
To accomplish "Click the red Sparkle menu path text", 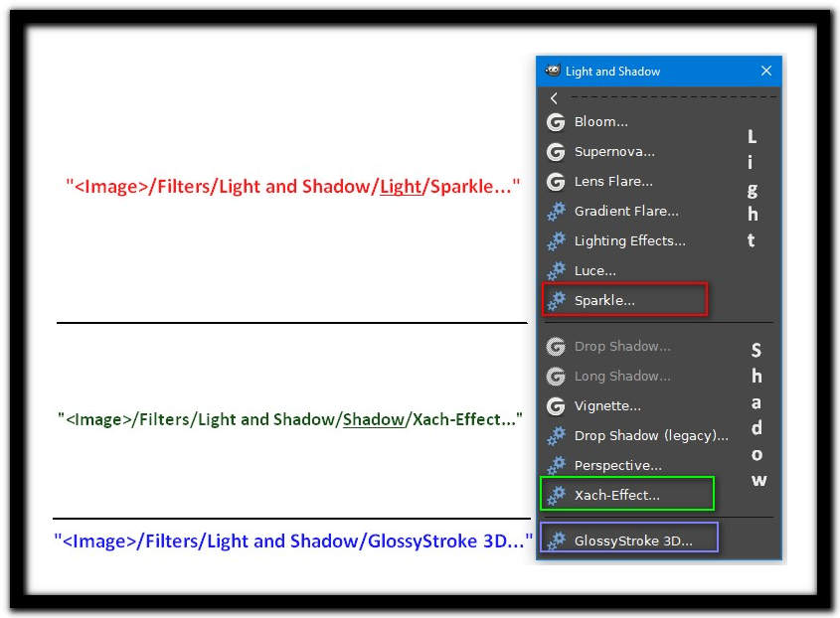I will click(x=292, y=187).
